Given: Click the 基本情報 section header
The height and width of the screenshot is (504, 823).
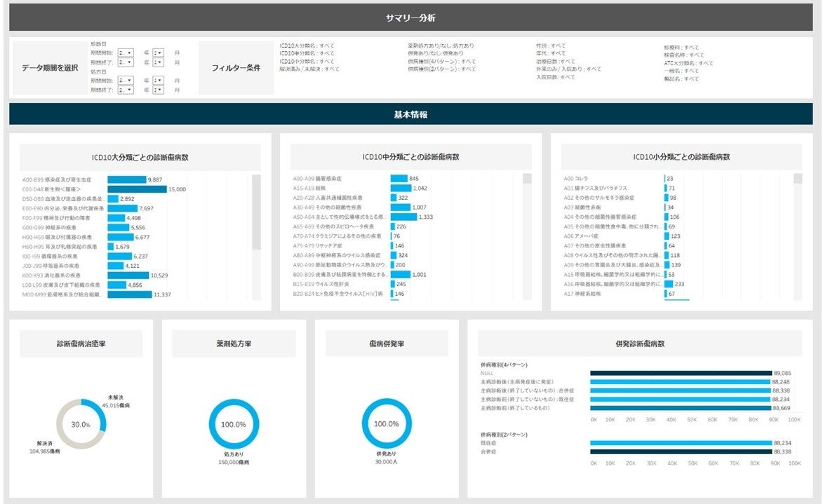Looking at the screenshot, I should click(x=411, y=112).
